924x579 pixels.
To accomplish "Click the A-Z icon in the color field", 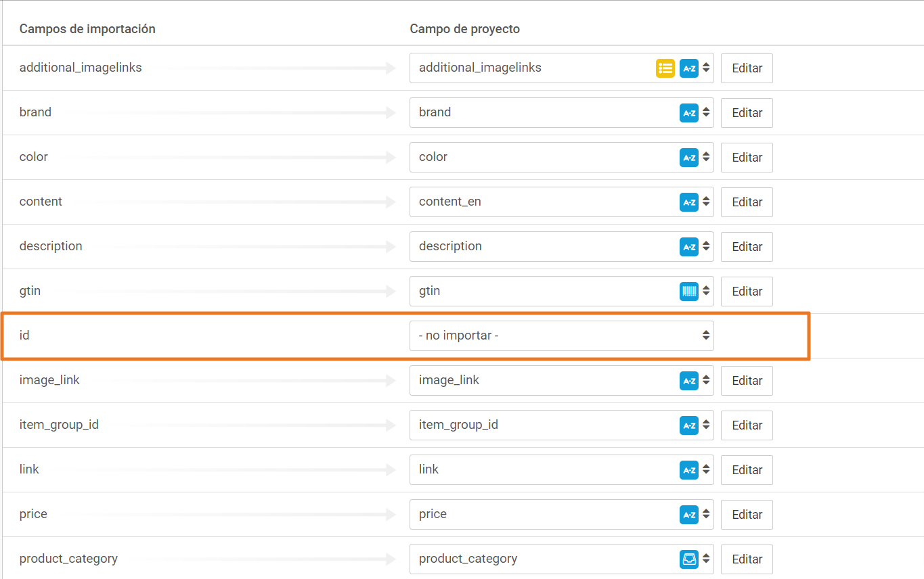I will pyautogui.click(x=689, y=158).
